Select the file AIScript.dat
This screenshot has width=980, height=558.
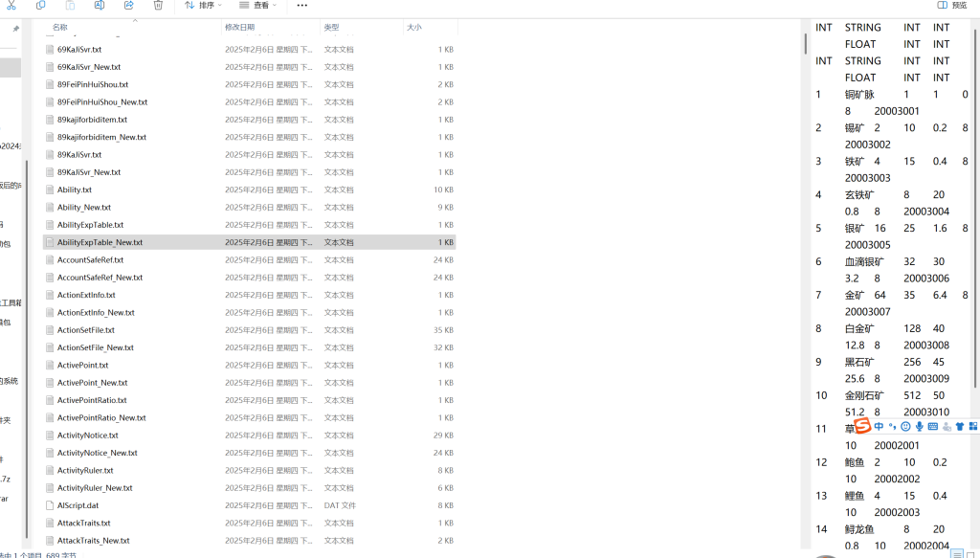(78, 505)
